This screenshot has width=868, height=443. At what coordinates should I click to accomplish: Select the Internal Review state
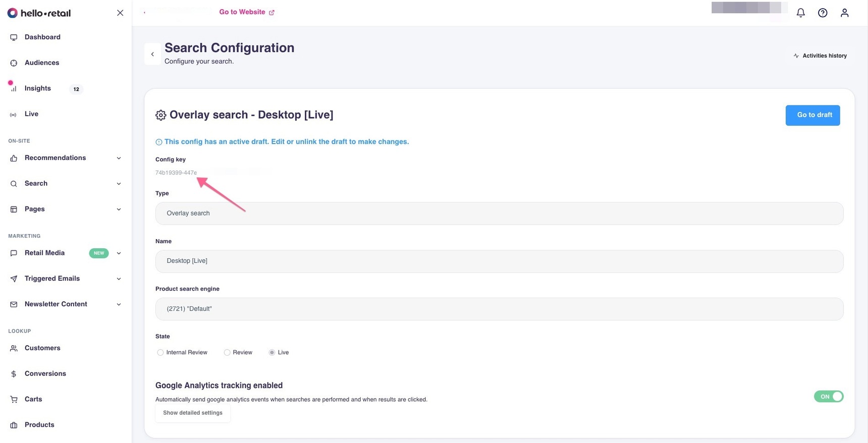[x=160, y=353]
